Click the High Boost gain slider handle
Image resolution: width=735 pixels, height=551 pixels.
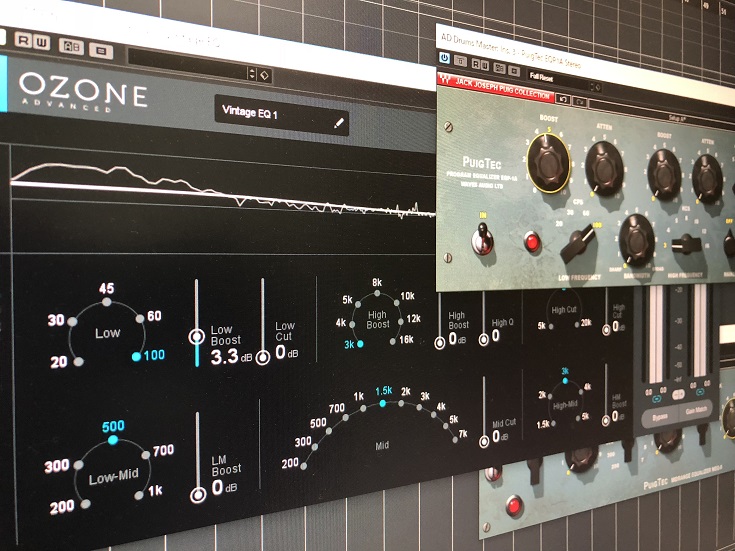pos(439,343)
